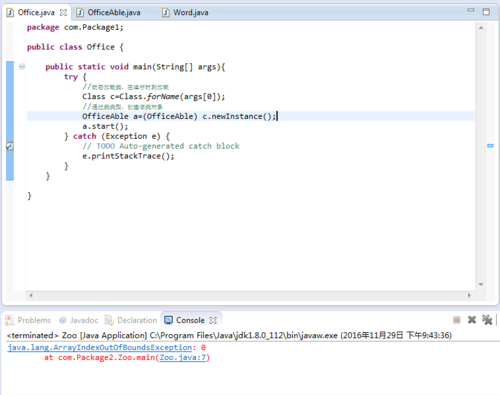Click on 'public class Office' declaration

75,47
